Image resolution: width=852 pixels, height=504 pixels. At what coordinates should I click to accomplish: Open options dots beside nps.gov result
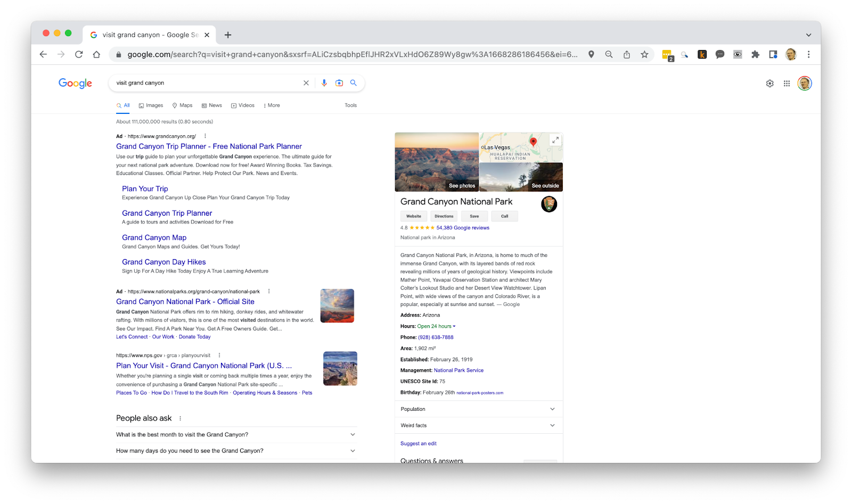(x=219, y=356)
